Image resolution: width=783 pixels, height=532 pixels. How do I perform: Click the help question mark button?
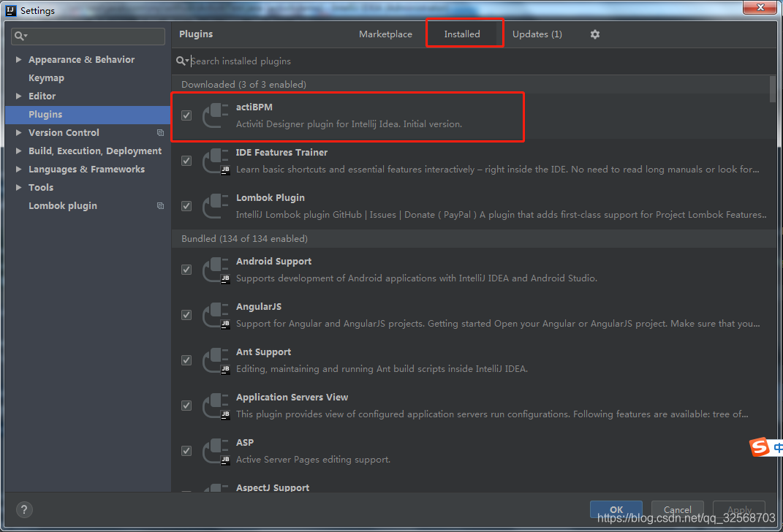pyautogui.click(x=24, y=509)
